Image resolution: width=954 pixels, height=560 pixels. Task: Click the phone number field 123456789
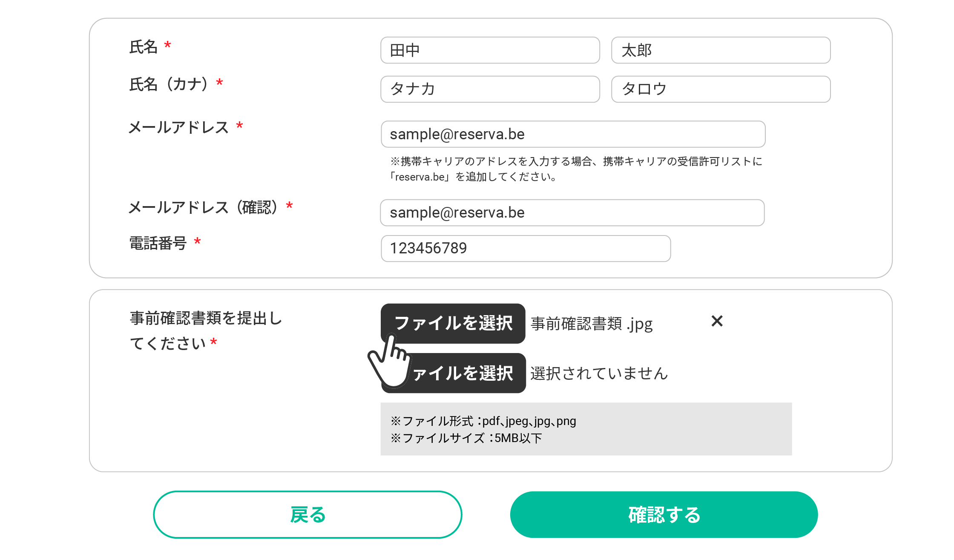526,248
